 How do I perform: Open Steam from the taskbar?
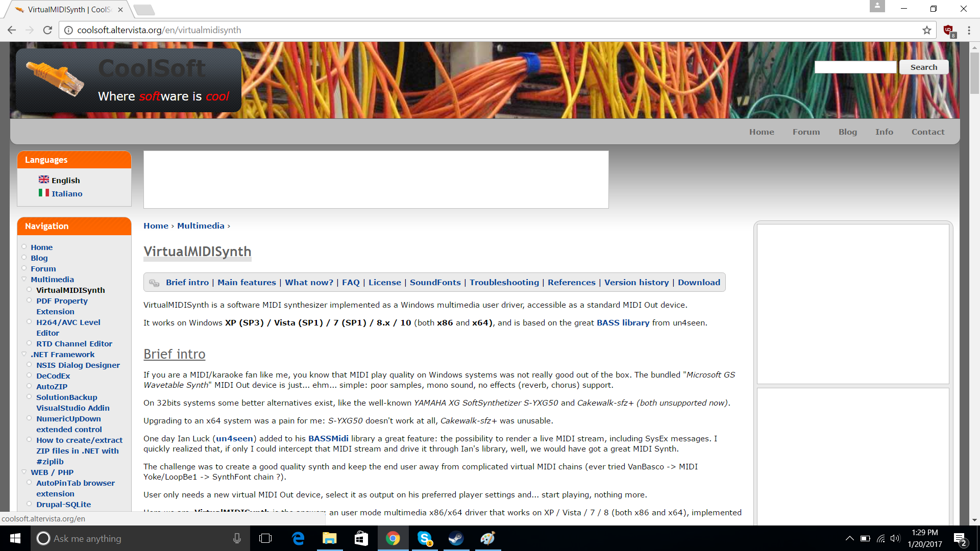455,538
